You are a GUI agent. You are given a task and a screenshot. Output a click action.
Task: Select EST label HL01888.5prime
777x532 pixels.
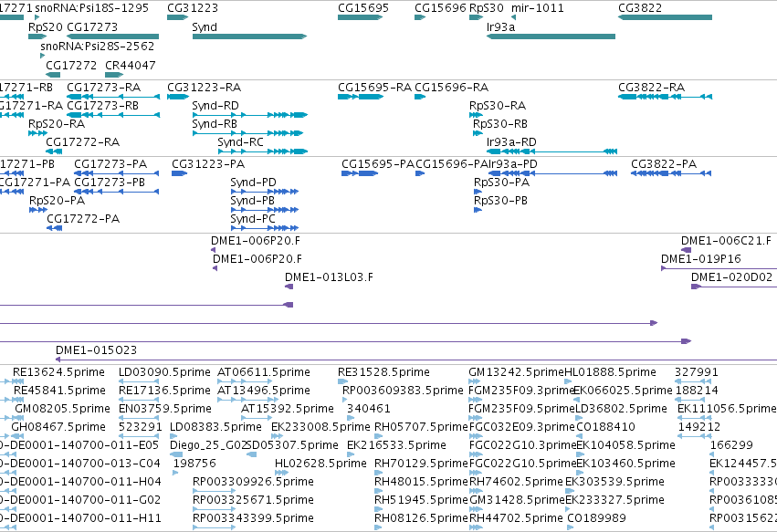tap(611, 372)
